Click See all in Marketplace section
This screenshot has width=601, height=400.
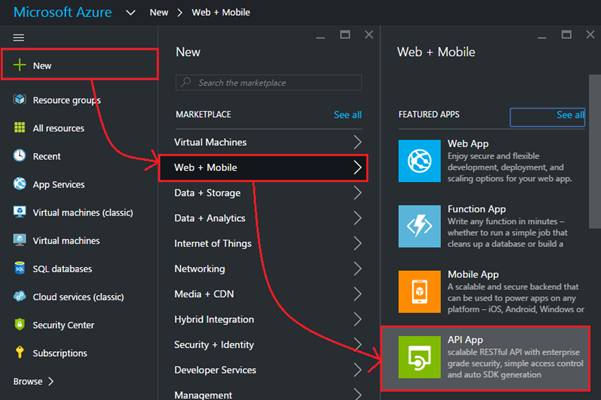pos(348,115)
